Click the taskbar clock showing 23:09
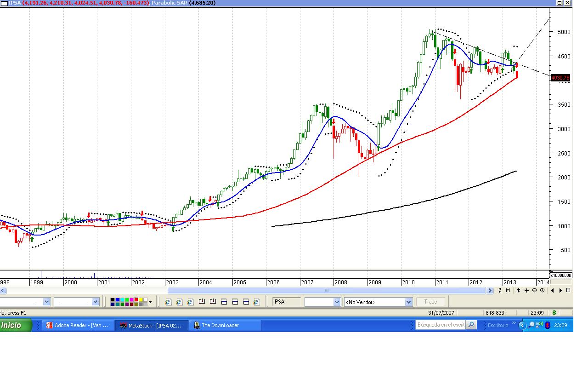 click(560, 325)
